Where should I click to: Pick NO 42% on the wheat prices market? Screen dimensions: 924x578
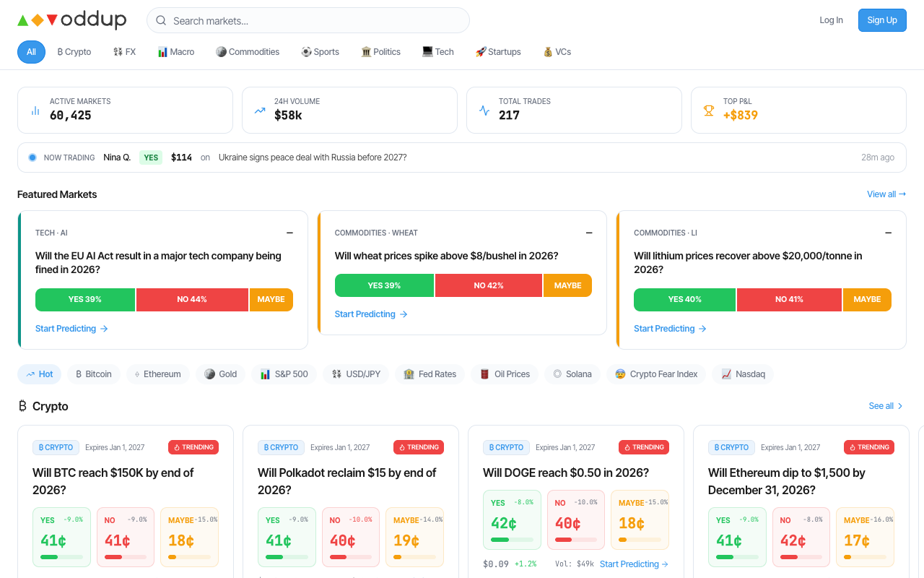click(489, 285)
